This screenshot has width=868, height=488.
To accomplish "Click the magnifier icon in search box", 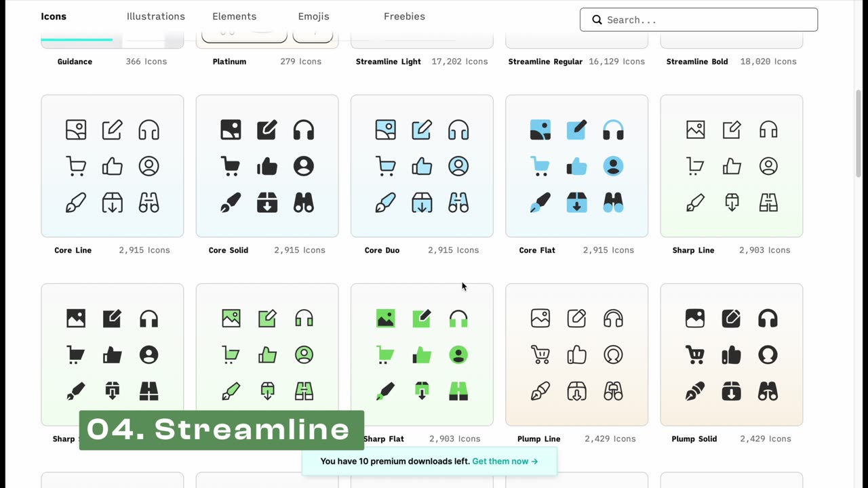I will (x=597, y=20).
